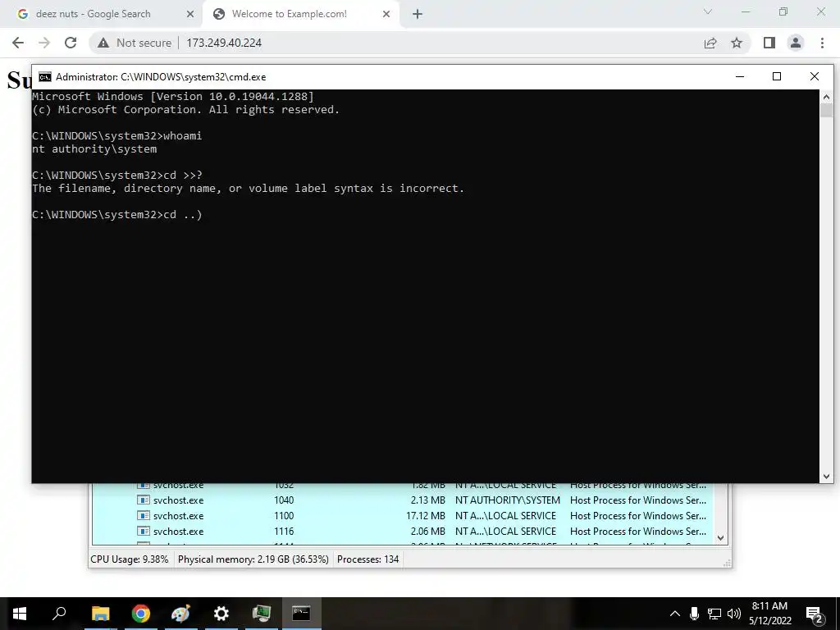This screenshot has height=630, width=840.
Task: Open the Chrome three-dot menu
Action: [x=822, y=43]
